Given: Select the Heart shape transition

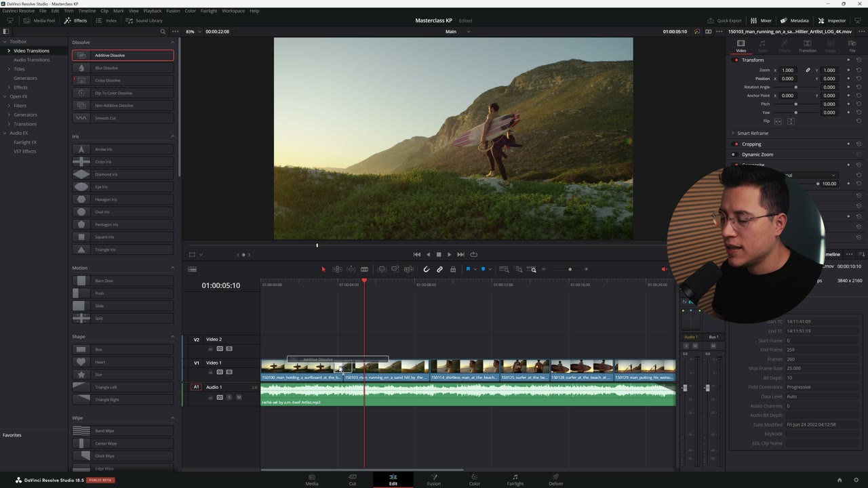Looking at the screenshot, I should (123, 362).
